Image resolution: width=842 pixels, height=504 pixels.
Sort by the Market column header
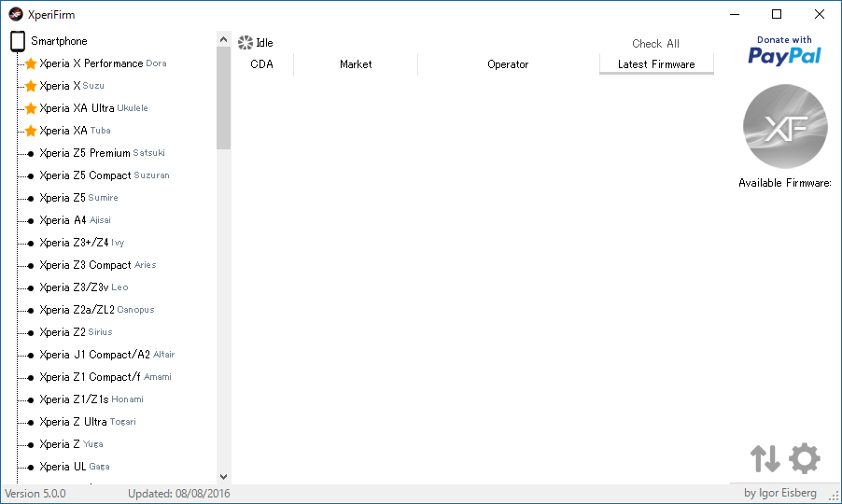[x=356, y=64]
